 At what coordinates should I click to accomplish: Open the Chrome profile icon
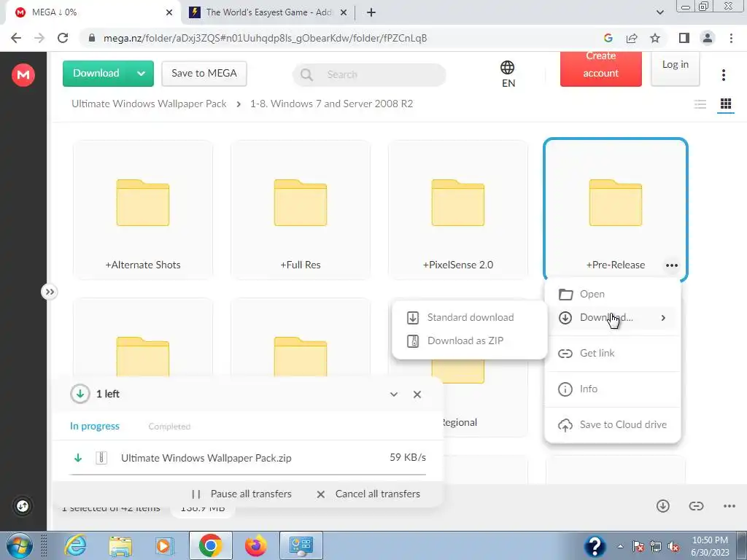[708, 38]
